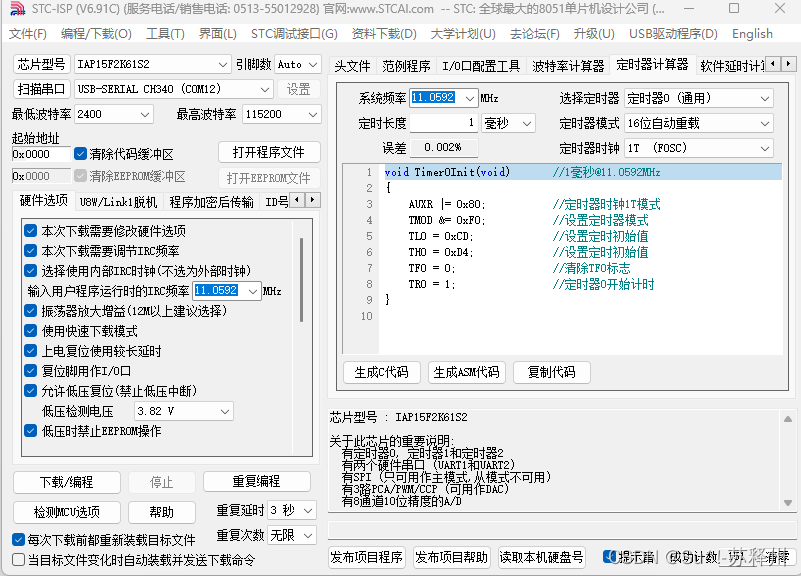Switch to I/O口配置工具 tab
This screenshot has height=576, width=801.
point(481,66)
